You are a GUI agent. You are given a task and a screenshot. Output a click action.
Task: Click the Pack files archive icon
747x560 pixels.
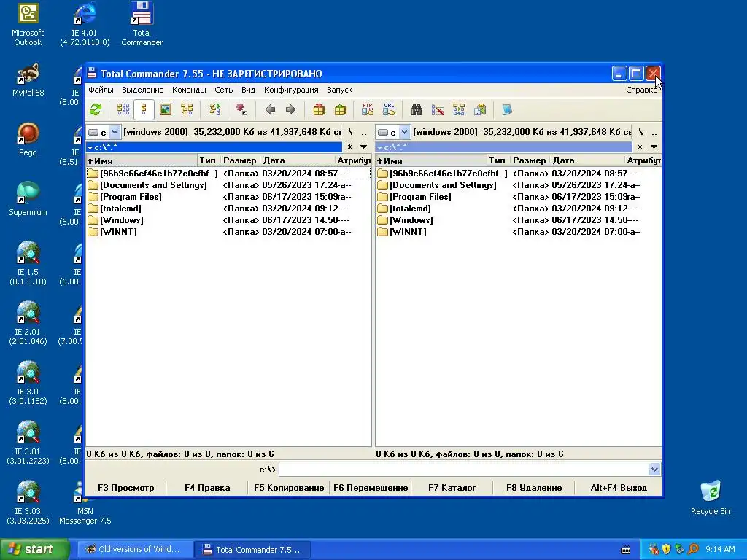click(319, 110)
